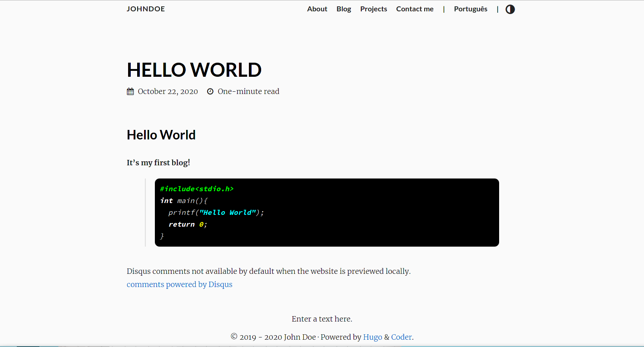The height and width of the screenshot is (347, 644).
Task: Open the Projects menu item
Action: point(373,9)
